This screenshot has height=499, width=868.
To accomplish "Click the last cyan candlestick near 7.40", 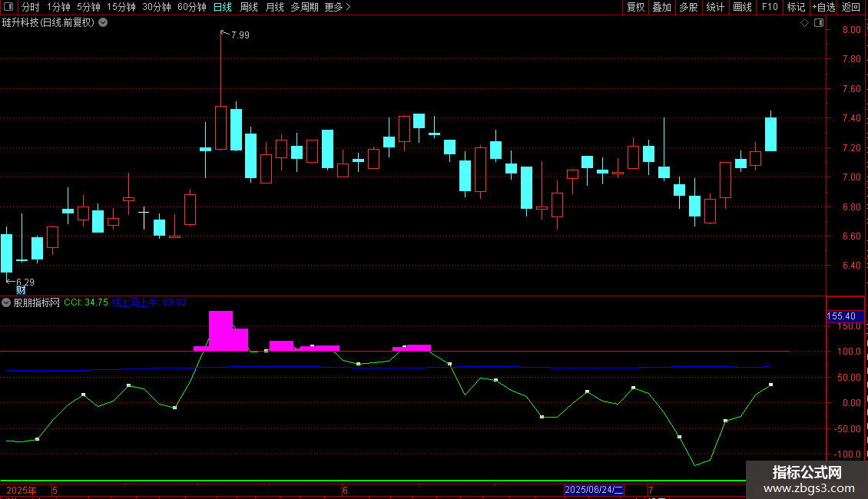I will pos(770,134).
